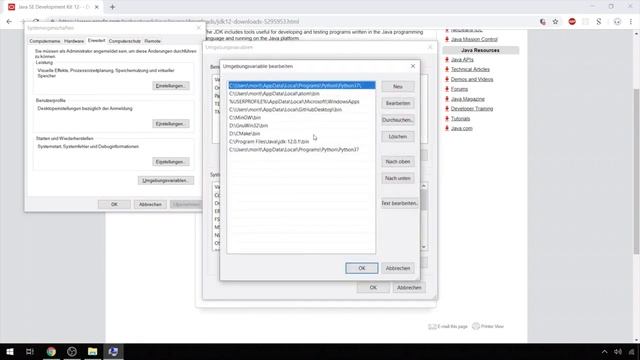Open the Hardware tab in Systemeigenschaften

(x=74, y=41)
